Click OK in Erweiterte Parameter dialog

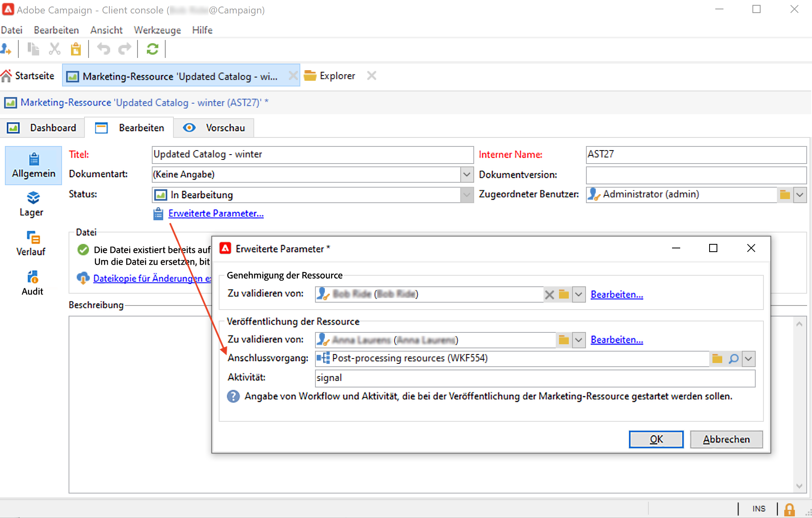(x=656, y=439)
